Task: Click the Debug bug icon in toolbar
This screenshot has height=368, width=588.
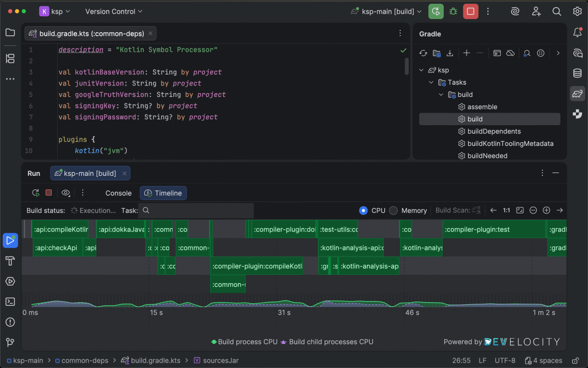Action: point(453,11)
